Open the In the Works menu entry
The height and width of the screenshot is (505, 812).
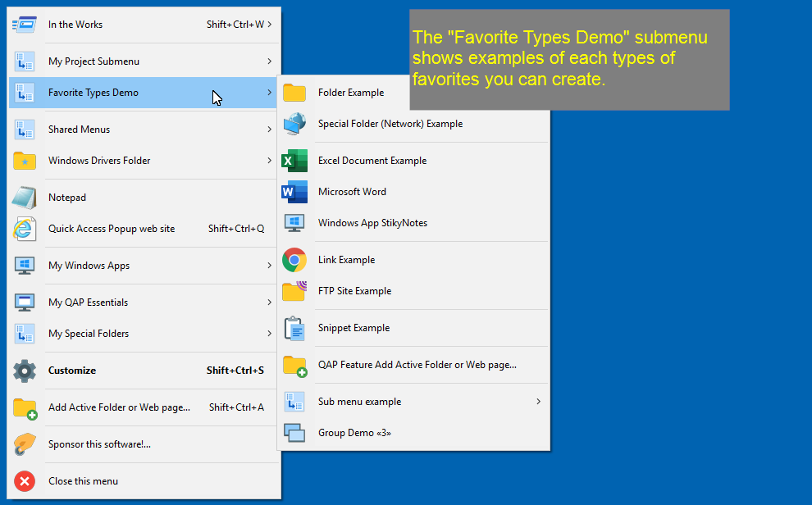[x=144, y=25]
